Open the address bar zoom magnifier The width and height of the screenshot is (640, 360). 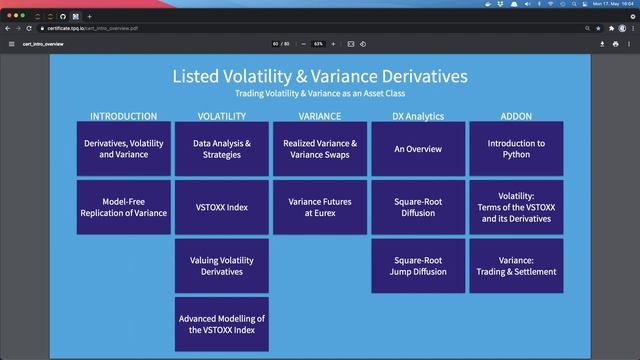pos(587,29)
